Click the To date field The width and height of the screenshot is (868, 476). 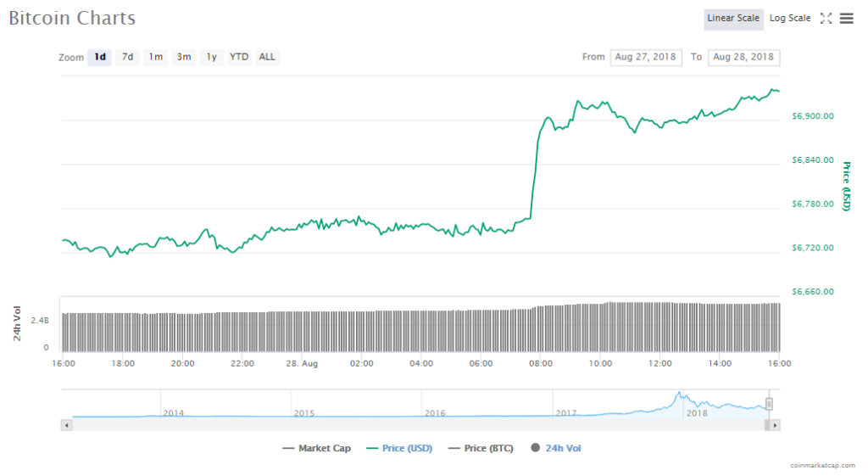point(743,57)
